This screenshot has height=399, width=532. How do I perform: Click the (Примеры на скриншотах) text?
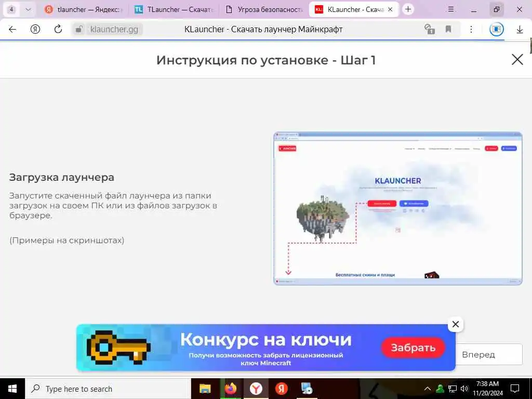click(x=67, y=241)
